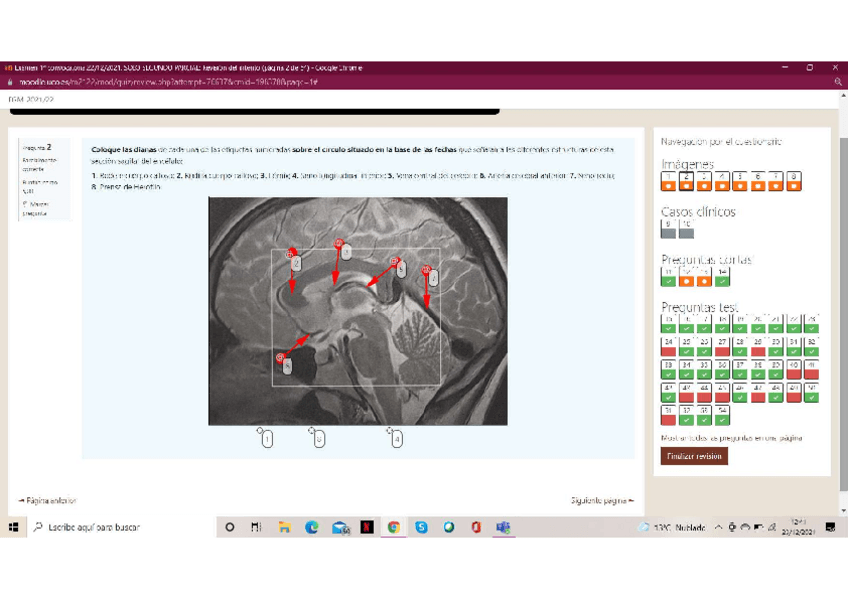Viewport: 848px width, 599px height.
Task: Go to question 33 in Preguntas test
Action: click(x=668, y=370)
